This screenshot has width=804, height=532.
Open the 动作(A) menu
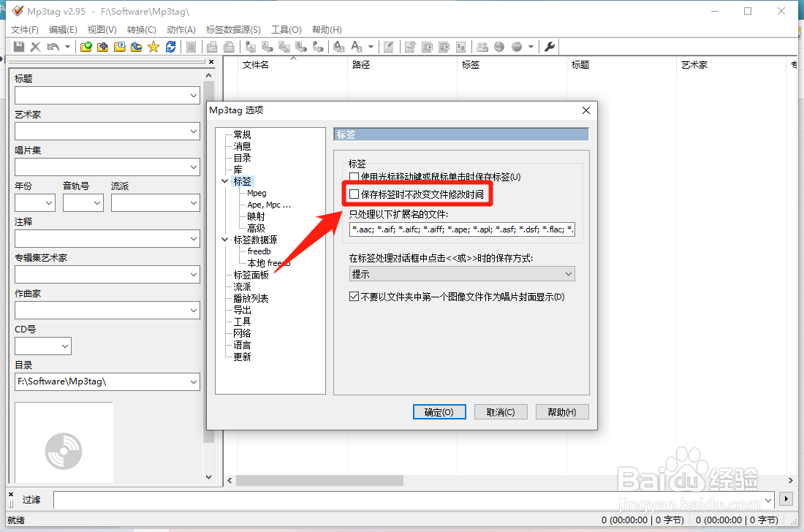click(181, 30)
